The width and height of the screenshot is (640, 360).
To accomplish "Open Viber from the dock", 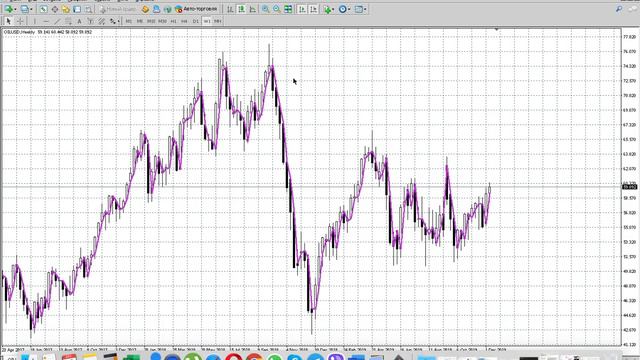I will pos(336,358).
